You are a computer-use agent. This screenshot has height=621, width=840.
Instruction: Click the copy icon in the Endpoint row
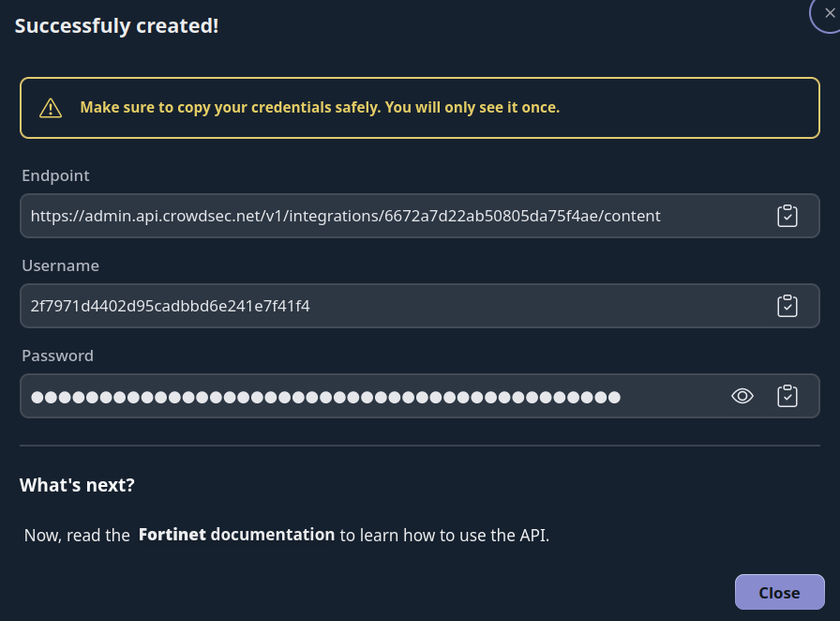point(787,216)
